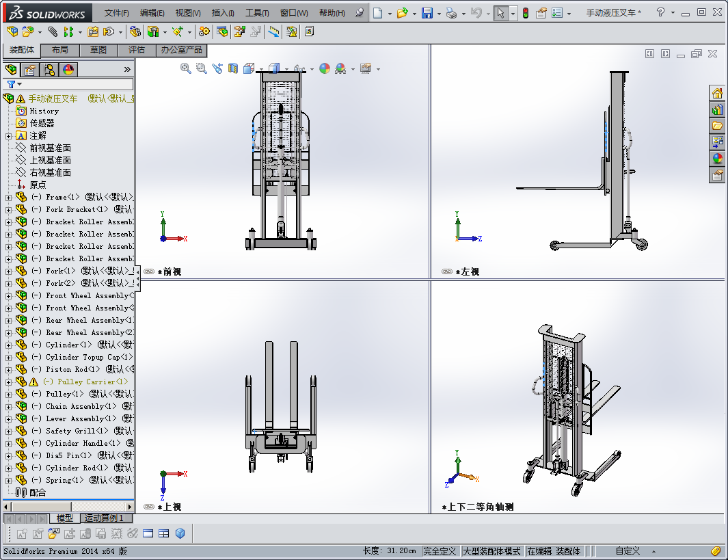
Task: Open the DisplayManager colored ball panel tab
Action: [66, 68]
